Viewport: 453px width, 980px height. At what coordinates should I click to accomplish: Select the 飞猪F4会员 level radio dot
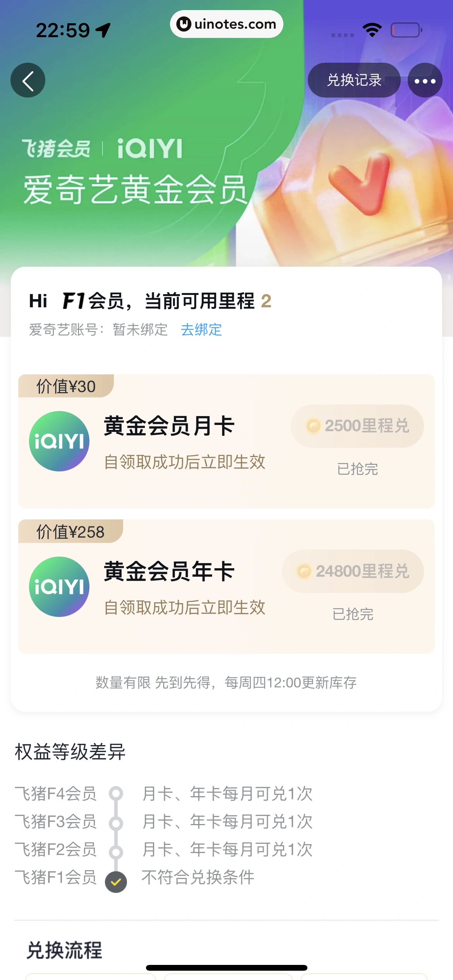tap(116, 793)
